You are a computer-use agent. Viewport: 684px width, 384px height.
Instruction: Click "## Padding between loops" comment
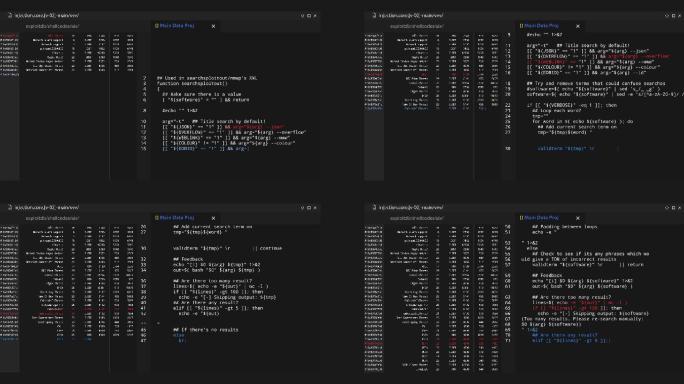564,227
